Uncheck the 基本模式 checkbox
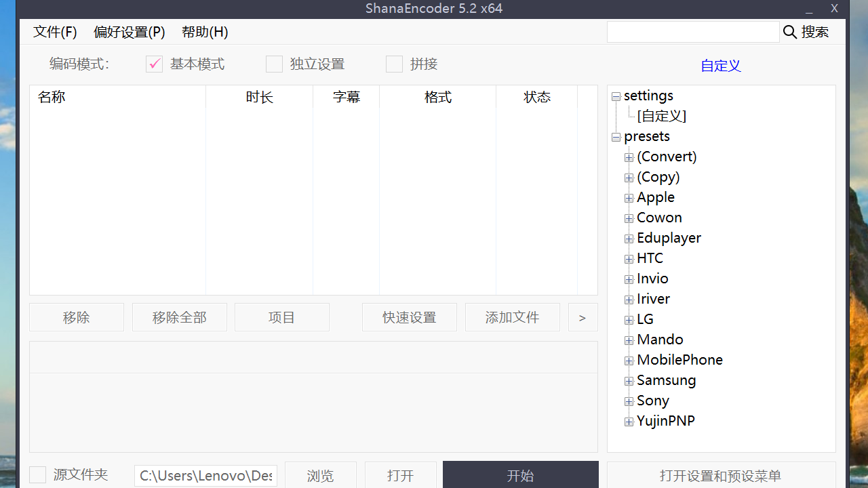This screenshot has height=488, width=868. tap(153, 64)
